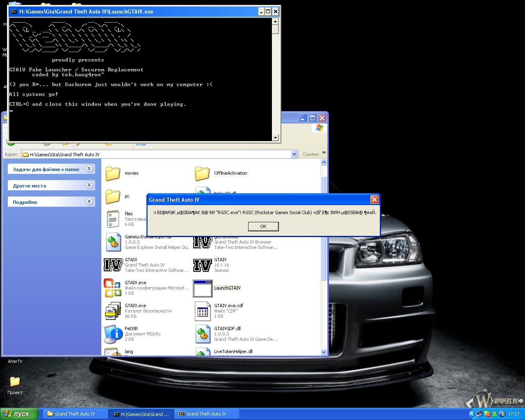Switch to H:\Games\Gta\Grand console taskbar button
Screen dimensions: 525x420
point(142,414)
